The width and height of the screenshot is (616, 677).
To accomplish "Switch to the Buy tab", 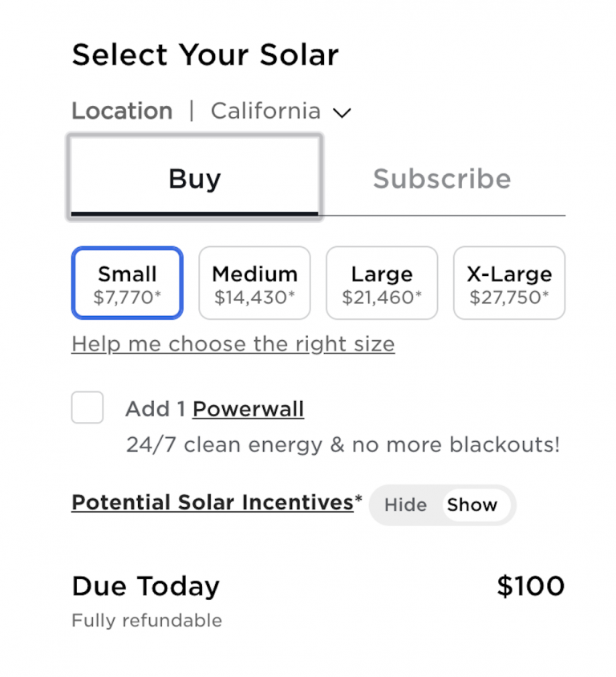I will click(x=195, y=177).
